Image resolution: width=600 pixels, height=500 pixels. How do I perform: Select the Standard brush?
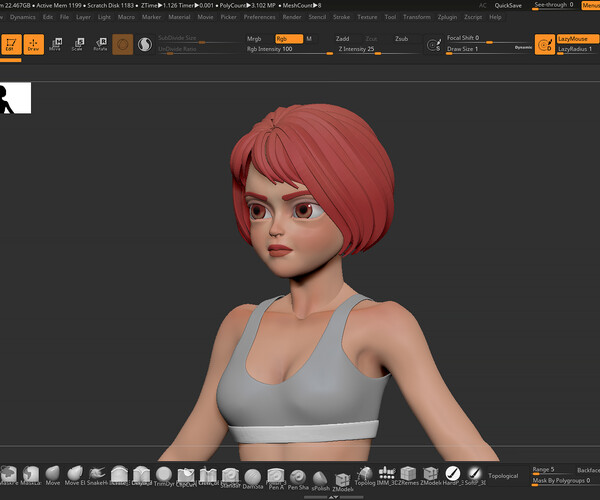[230, 477]
